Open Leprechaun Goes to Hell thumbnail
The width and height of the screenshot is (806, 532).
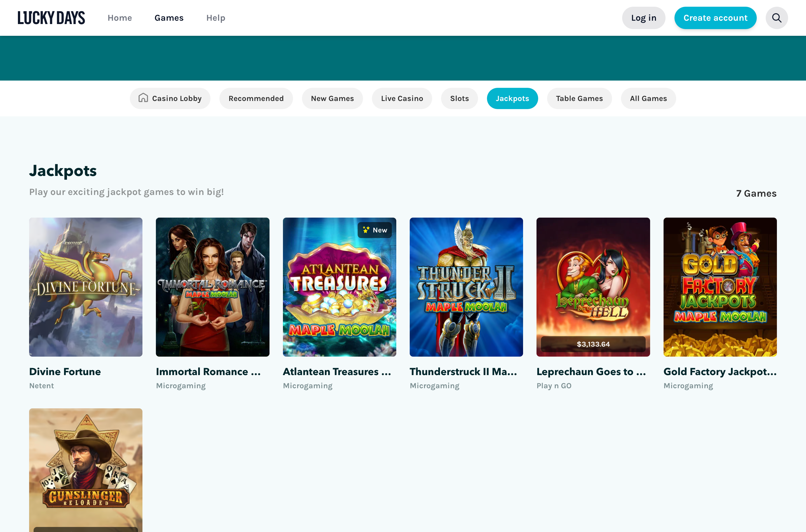click(x=593, y=287)
